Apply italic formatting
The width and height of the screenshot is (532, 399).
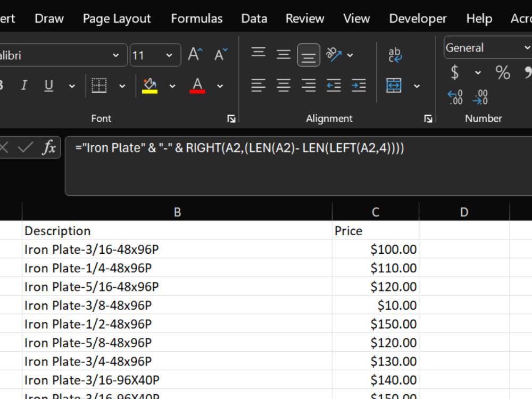[24, 85]
